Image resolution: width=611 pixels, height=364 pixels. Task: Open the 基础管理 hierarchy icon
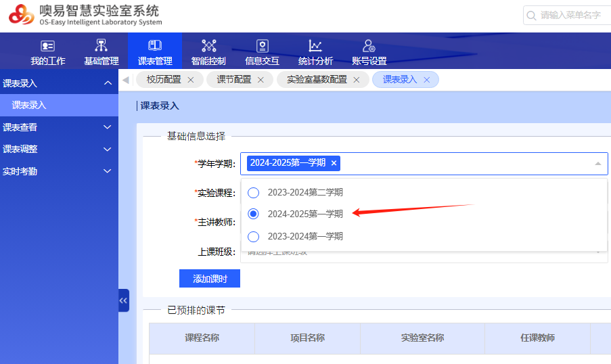pos(101,46)
